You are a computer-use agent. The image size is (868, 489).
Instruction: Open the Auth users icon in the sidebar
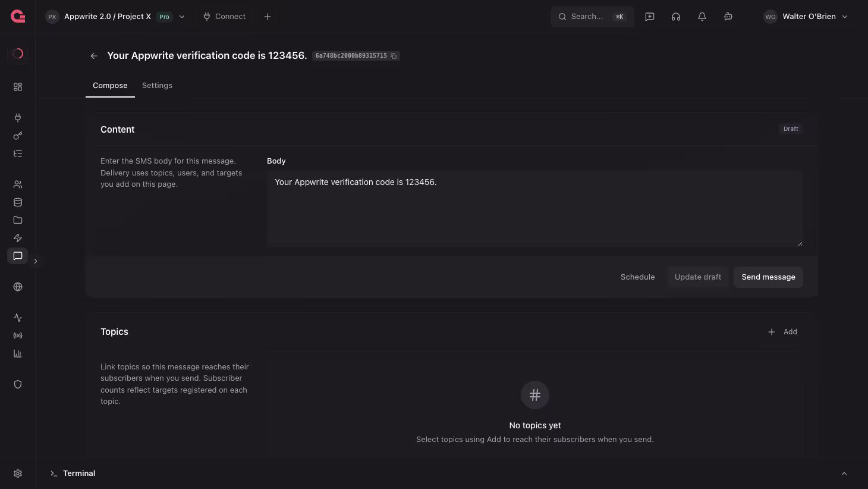18,184
